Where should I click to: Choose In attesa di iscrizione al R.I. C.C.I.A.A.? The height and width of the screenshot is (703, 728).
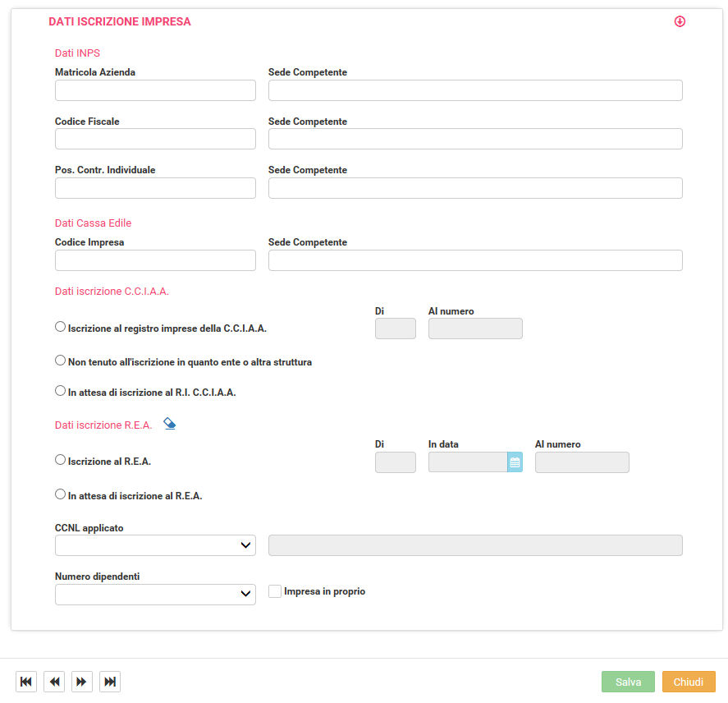pos(60,391)
